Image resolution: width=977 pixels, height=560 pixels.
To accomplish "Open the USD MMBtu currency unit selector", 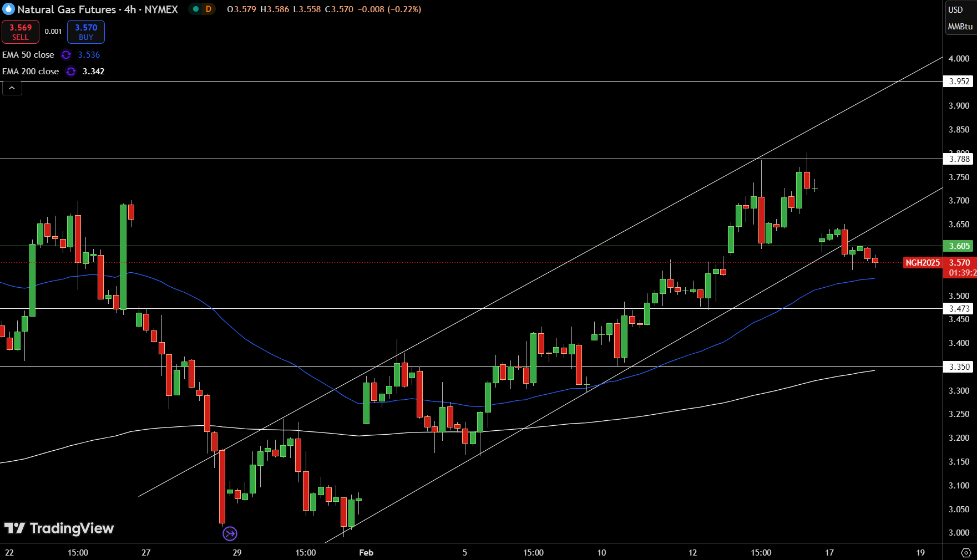I will tap(960, 18).
